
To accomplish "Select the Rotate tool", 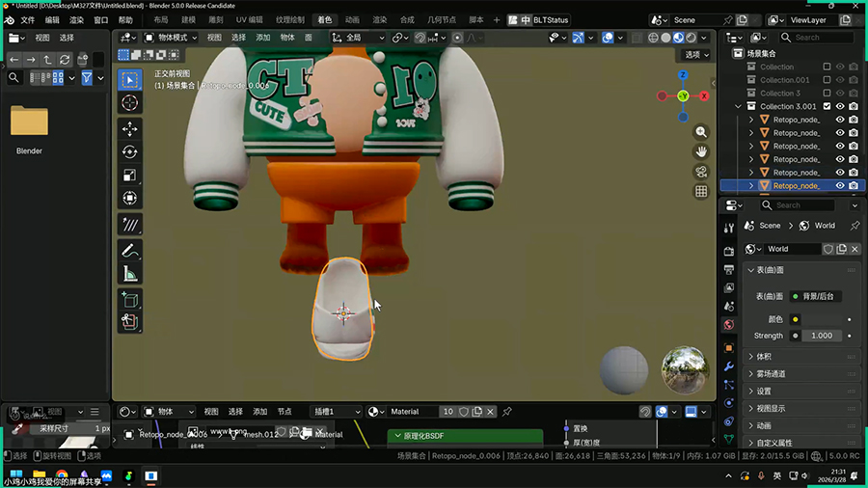I will point(129,152).
